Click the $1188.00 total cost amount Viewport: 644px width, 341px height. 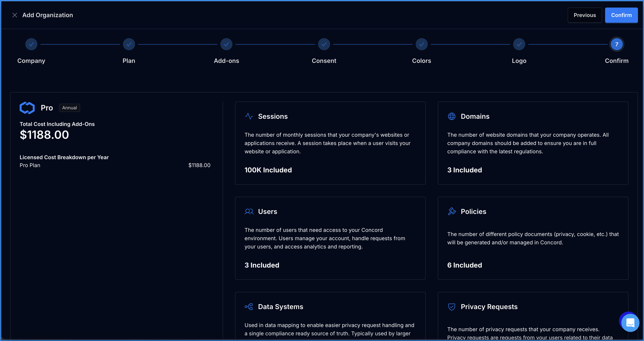point(44,135)
